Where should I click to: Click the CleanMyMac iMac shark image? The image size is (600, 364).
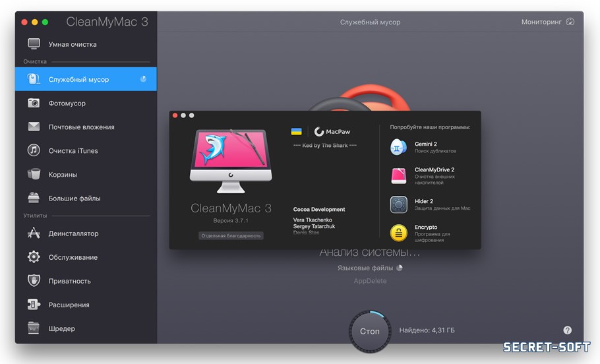231,161
